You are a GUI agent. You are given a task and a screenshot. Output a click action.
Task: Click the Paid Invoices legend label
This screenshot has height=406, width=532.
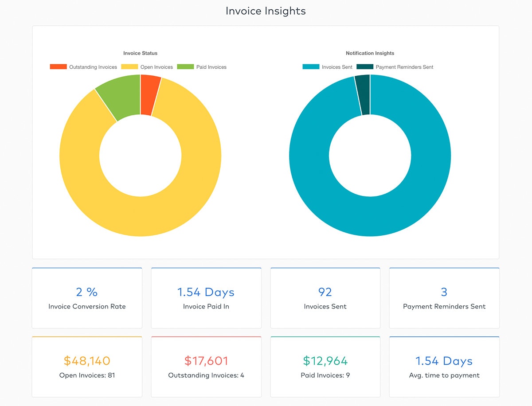[211, 67]
